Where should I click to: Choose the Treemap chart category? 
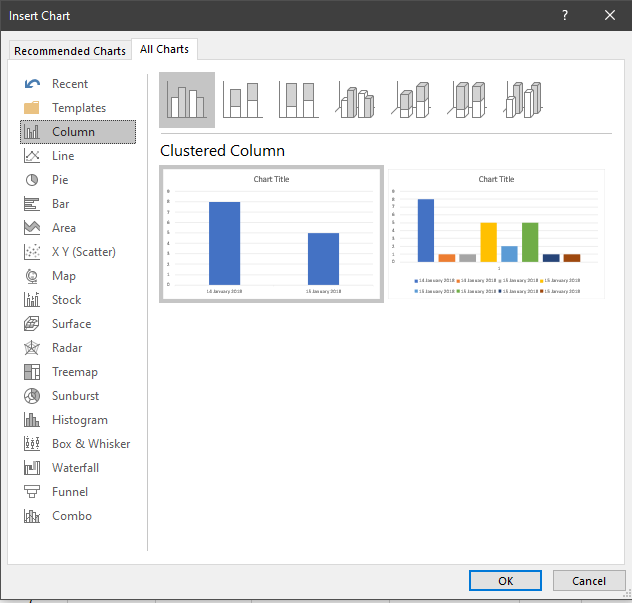point(78,372)
